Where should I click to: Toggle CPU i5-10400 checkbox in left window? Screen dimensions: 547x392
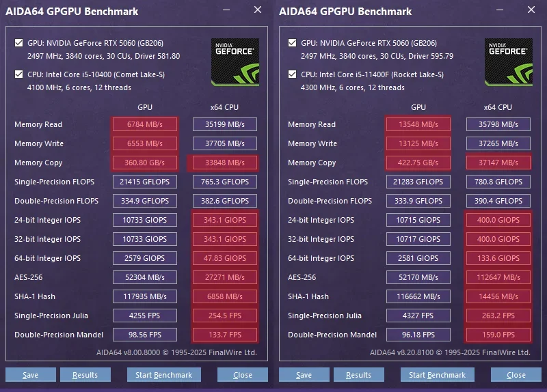pyautogui.click(x=19, y=74)
